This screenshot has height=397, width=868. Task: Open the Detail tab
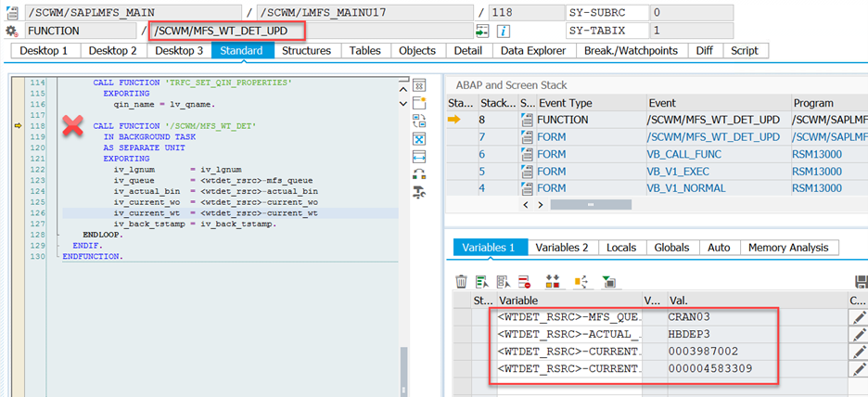(x=468, y=51)
